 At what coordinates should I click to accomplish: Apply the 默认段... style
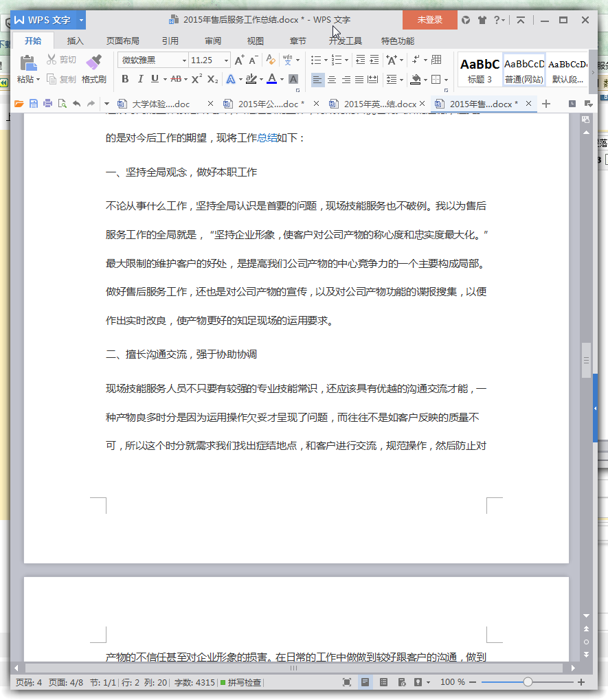tap(567, 71)
